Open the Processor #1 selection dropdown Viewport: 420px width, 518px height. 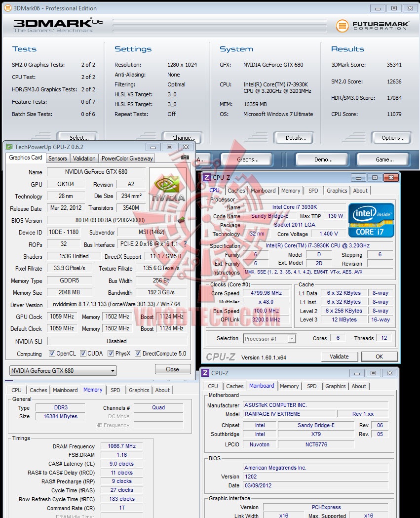click(x=269, y=339)
